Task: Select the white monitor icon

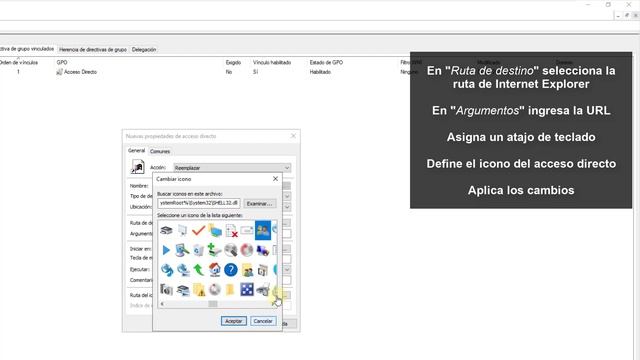Action: tap(182, 231)
